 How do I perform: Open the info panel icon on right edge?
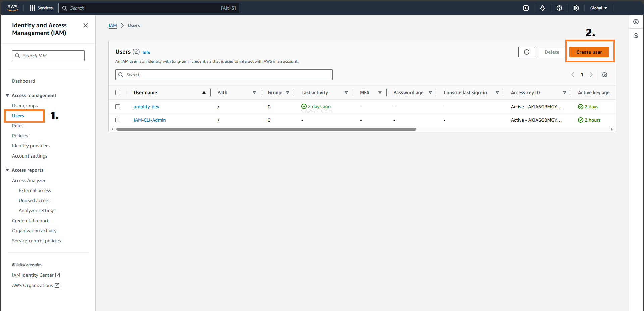coord(636,22)
